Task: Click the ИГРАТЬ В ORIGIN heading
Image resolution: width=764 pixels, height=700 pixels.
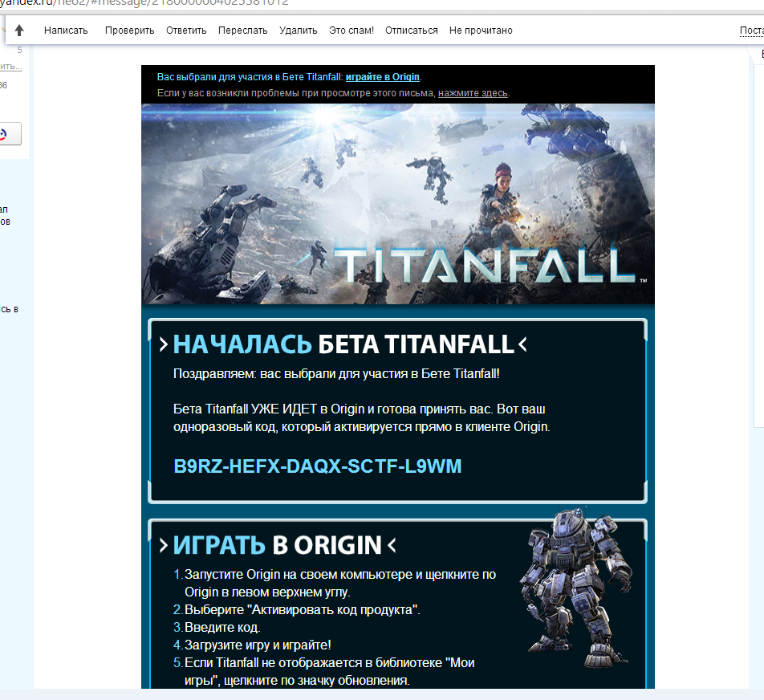Action: click(x=277, y=545)
